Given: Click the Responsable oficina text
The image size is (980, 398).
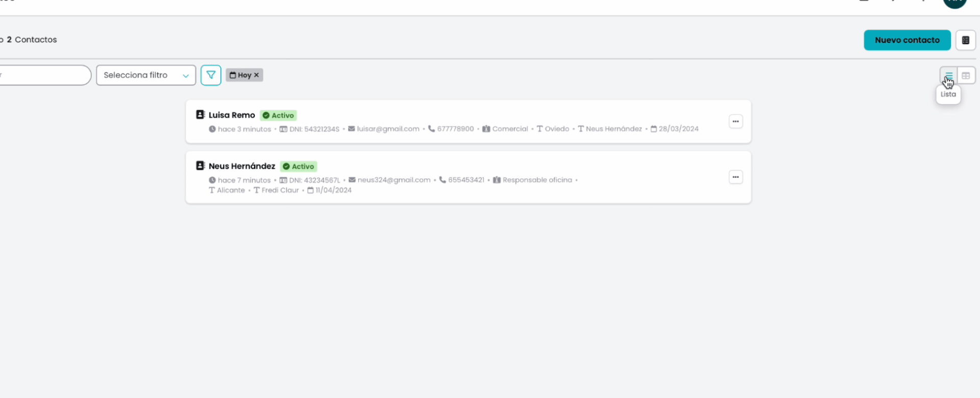Looking at the screenshot, I should pyautogui.click(x=537, y=180).
